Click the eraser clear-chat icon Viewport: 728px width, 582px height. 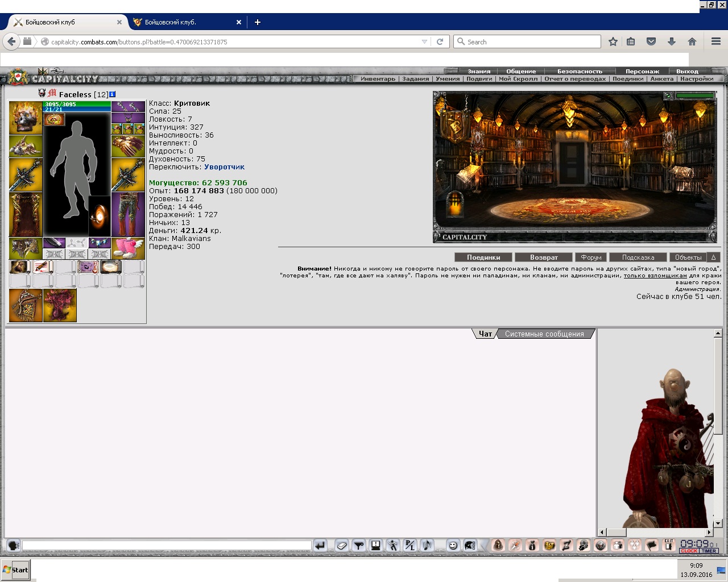pos(341,546)
